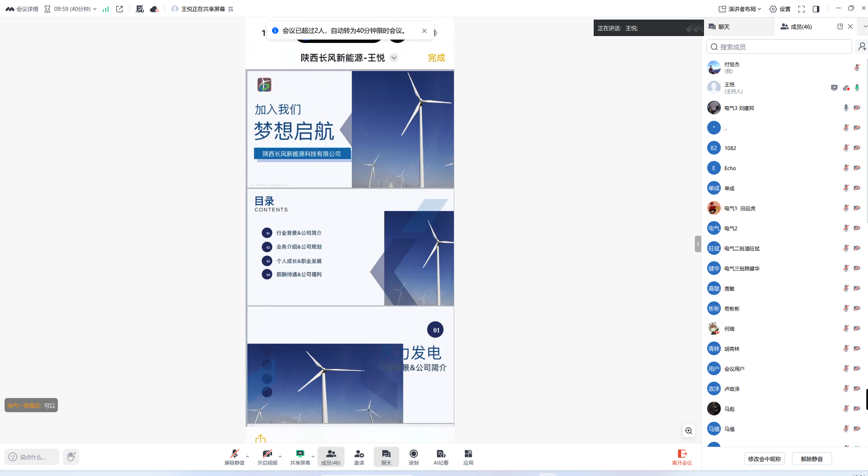
Task: Click the 解除静音 button in members panel
Action: [x=812, y=459]
